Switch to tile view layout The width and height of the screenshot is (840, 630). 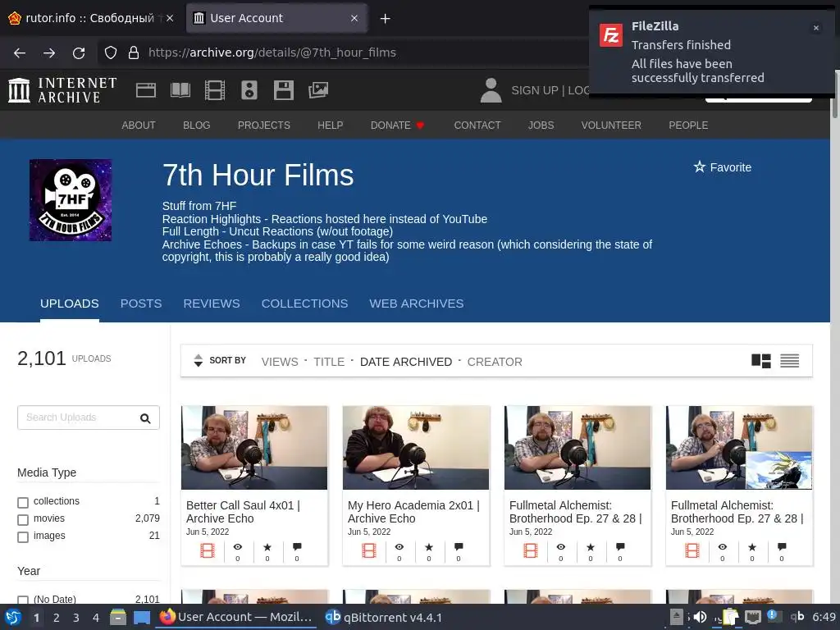[760, 361]
